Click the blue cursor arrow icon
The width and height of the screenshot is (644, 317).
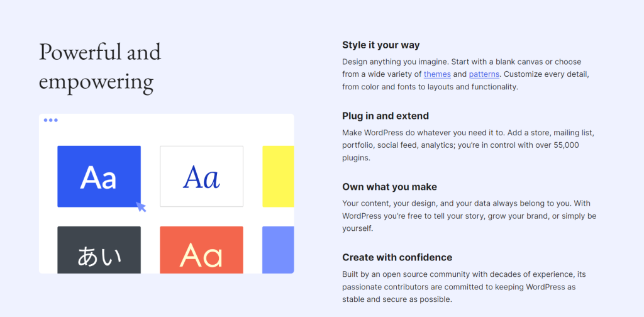[141, 206]
